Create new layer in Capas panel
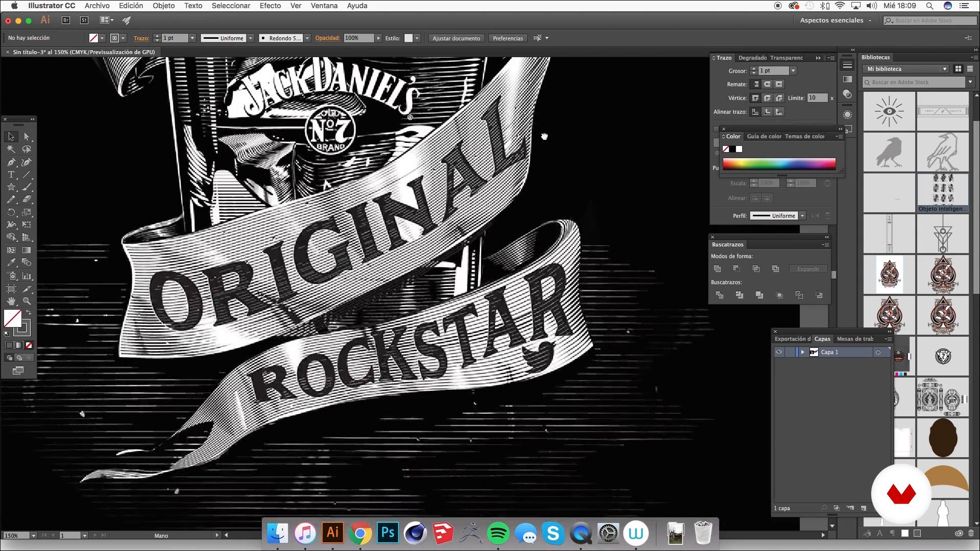 [x=864, y=508]
